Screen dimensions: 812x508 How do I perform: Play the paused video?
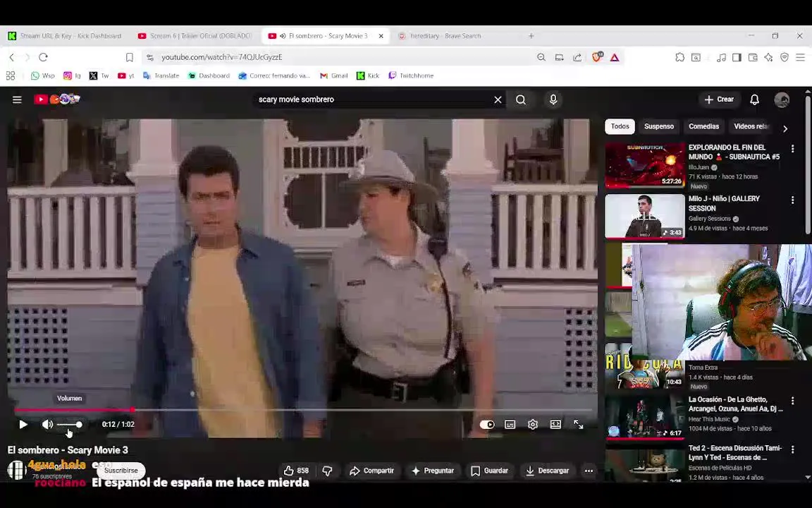pos(23,425)
